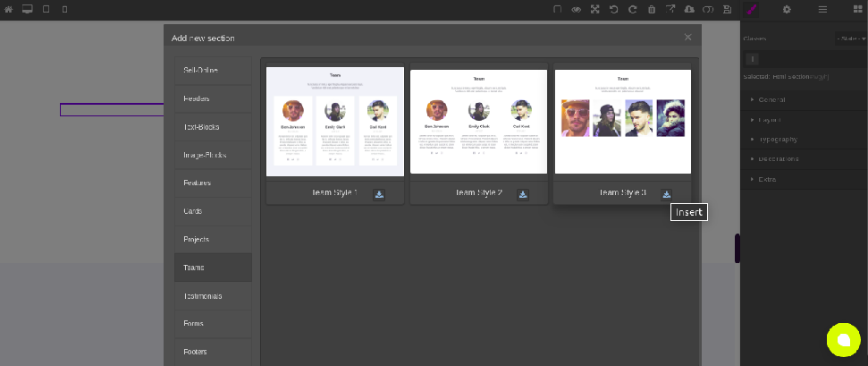This screenshot has height=366, width=868.
Task: Click the add class button under Classes
Action: click(753, 59)
